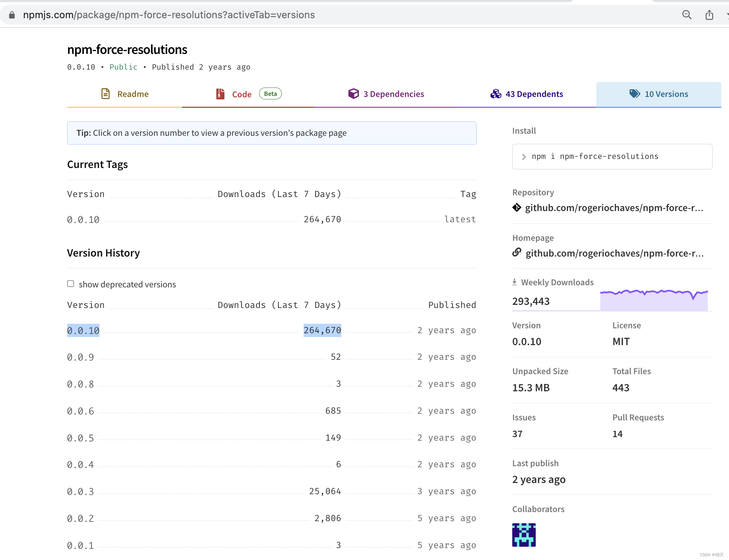Open the 43 Dependents tab
This screenshot has height=560, width=729.
point(527,94)
